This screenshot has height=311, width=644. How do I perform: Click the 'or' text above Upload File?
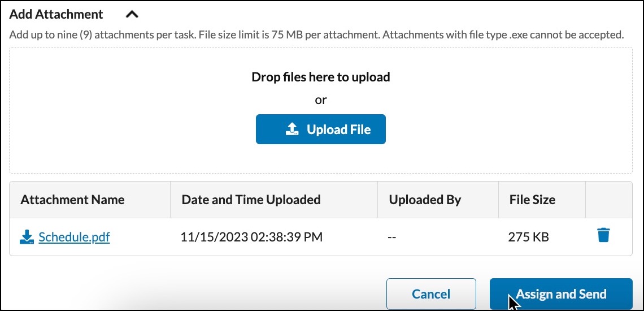pos(321,100)
